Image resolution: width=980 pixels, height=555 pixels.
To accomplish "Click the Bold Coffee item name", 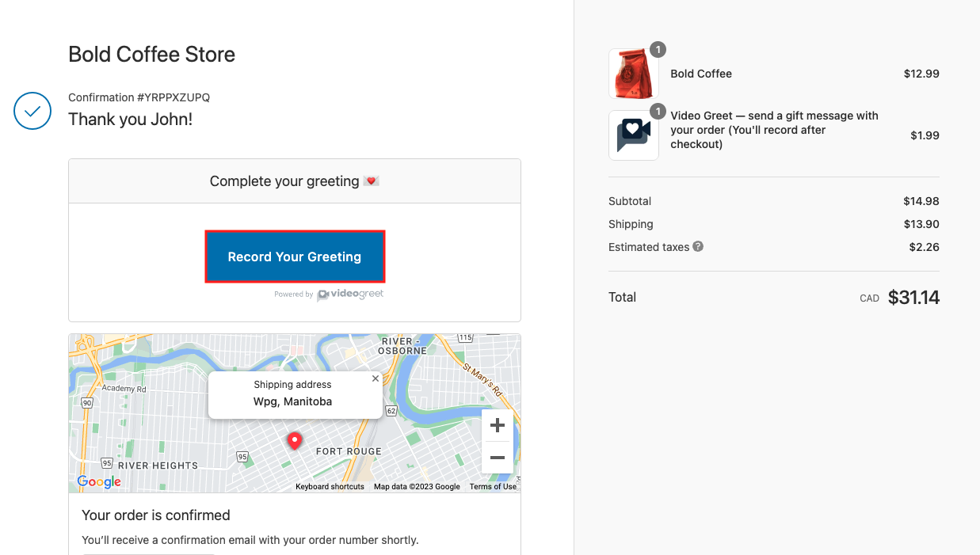I will coord(701,74).
